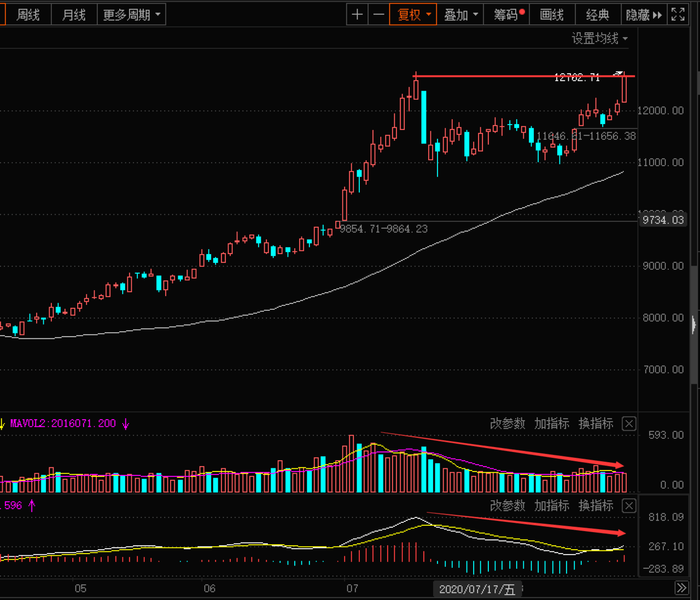This screenshot has height=600, width=700.
Task: Click the 9854.71-9864.23 gap label
Action: click(x=384, y=229)
